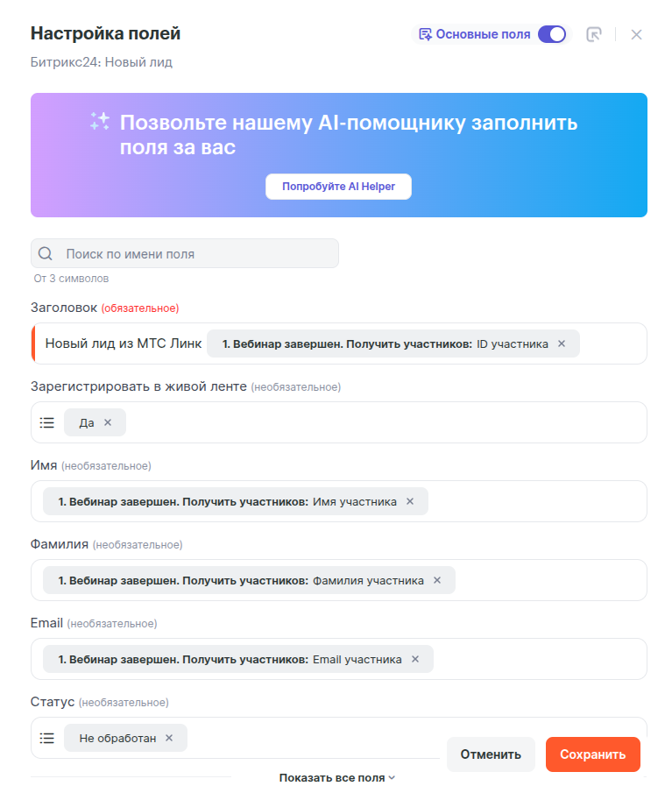Remove the Да value tag
The height and width of the screenshot is (786, 672).
[108, 422]
